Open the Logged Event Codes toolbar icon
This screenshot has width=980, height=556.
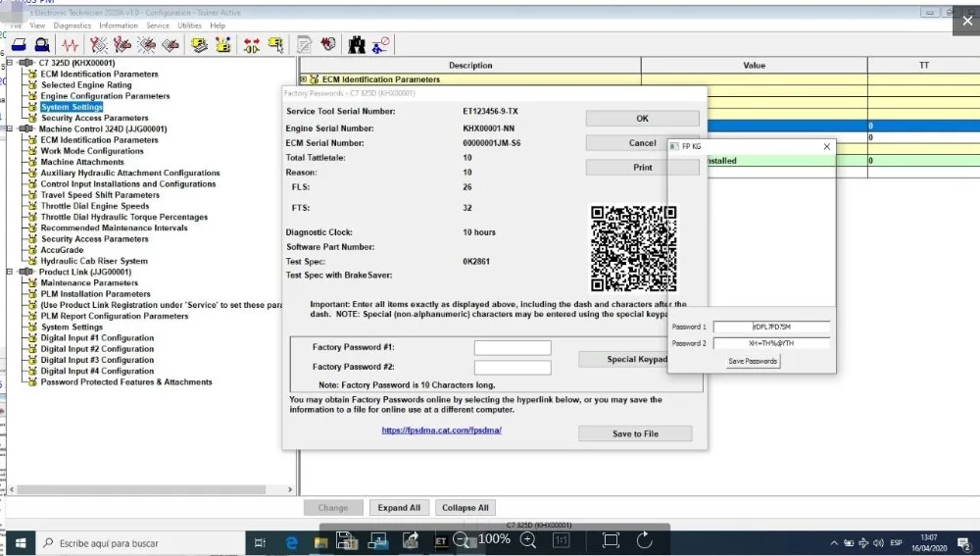[171, 45]
